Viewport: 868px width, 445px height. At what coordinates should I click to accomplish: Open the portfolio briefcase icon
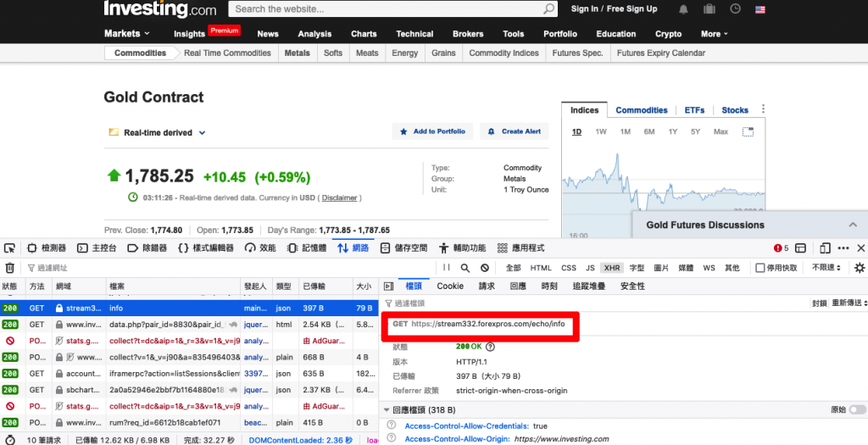[709, 9]
